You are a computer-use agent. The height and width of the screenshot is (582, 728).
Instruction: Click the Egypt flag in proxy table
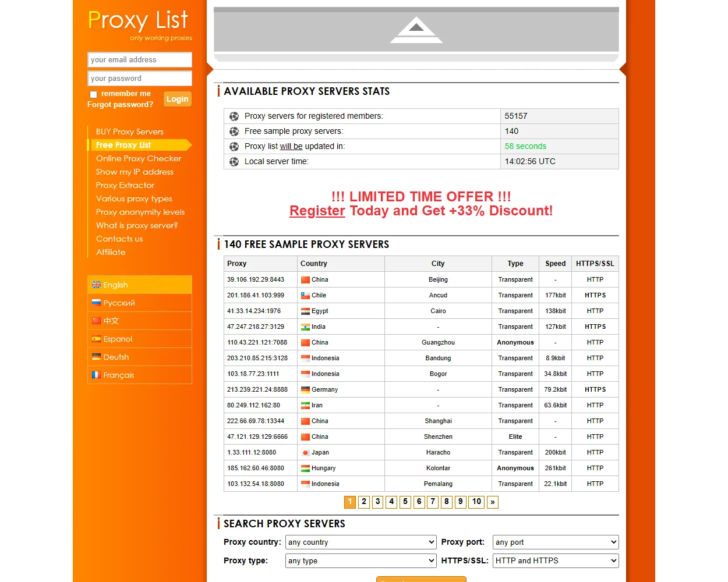[305, 311]
